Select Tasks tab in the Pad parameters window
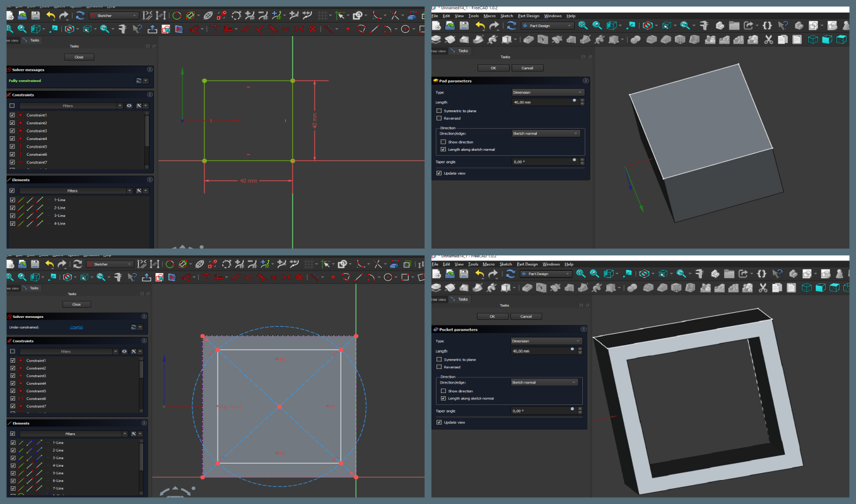The image size is (856, 504). [x=460, y=51]
